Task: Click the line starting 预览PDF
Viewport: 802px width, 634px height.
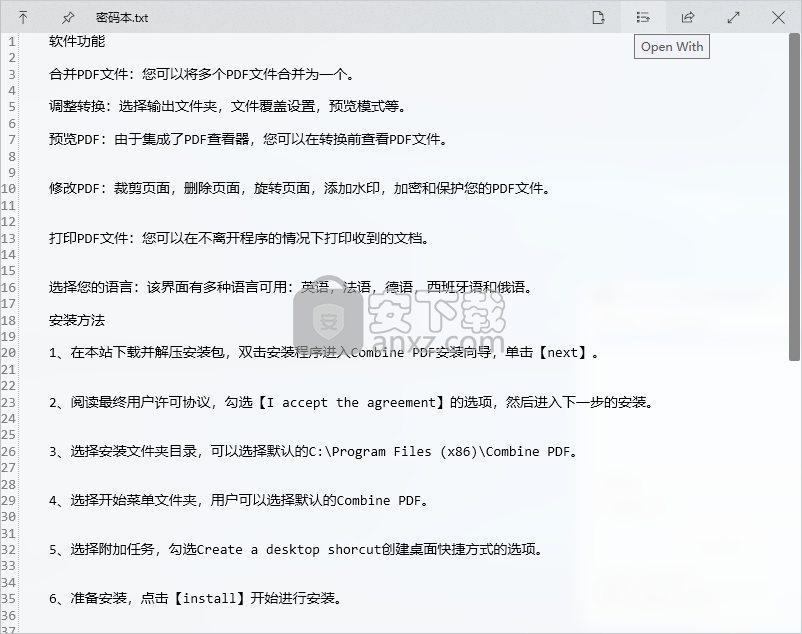Action: (248, 139)
